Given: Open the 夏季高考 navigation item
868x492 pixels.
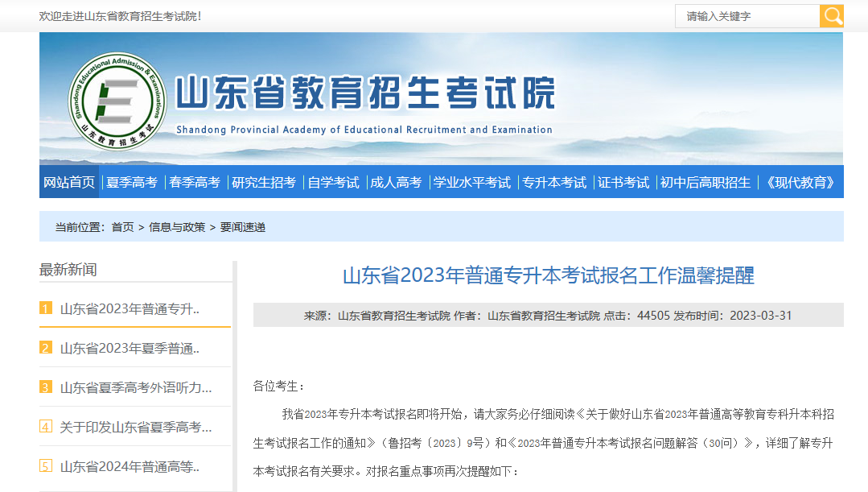Looking at the screenshot, I should coord(132,182).
